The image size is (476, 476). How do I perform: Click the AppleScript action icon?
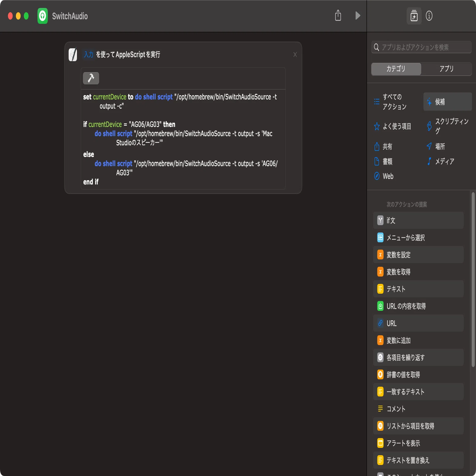click(x=73, y=55)
